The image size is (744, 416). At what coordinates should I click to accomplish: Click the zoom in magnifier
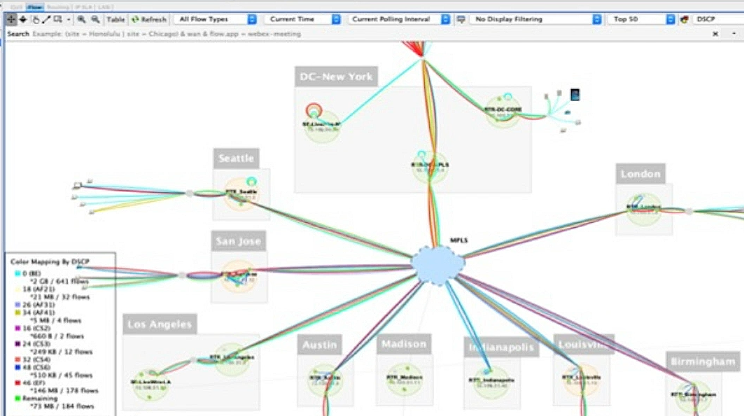point(82,19)
